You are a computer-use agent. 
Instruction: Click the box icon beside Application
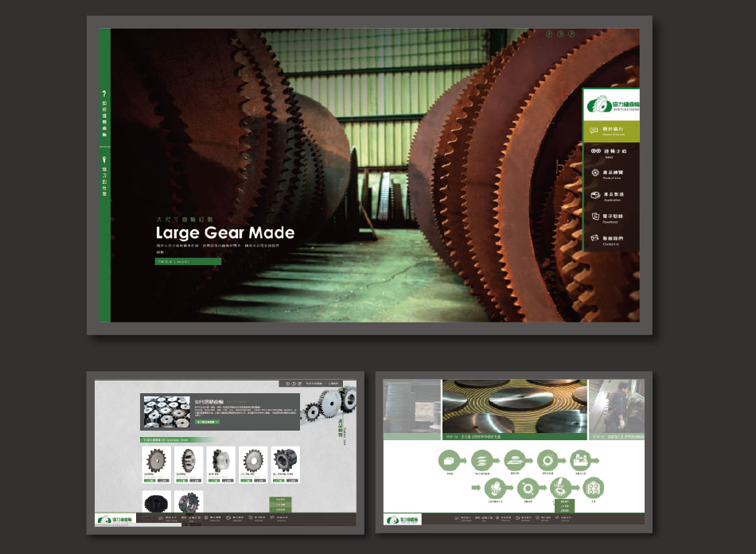click(x=595, y=195)
